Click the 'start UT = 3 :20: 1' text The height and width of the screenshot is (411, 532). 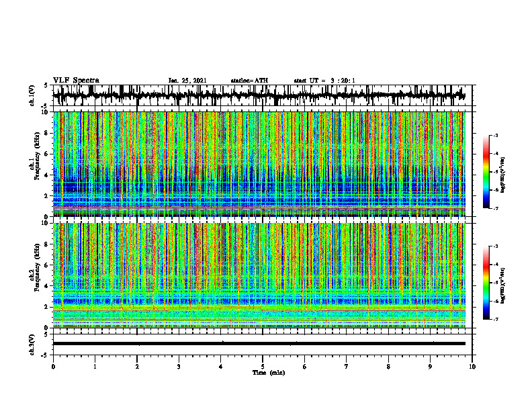pyautogui.click(x=324, y=81)
